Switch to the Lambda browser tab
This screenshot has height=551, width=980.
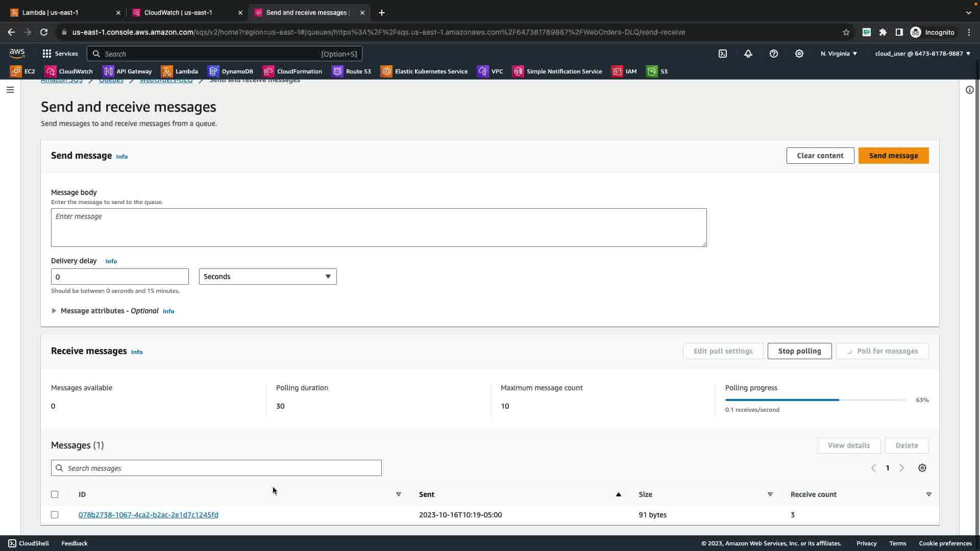50,13
